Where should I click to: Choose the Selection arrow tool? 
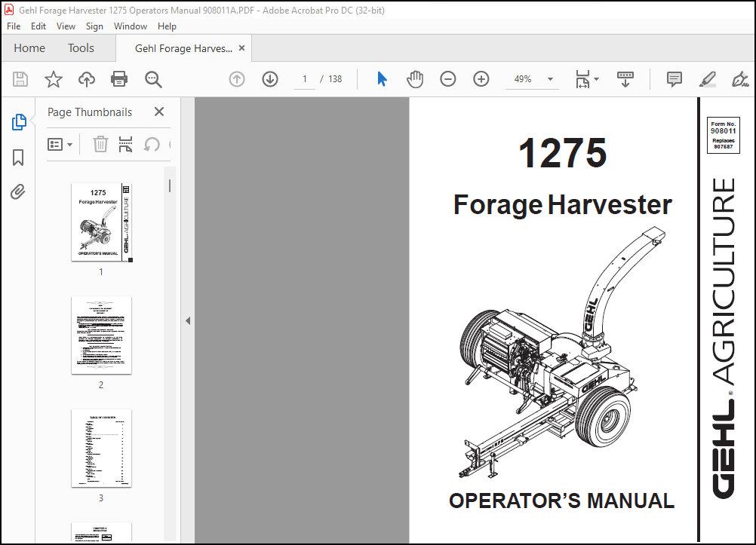(x=382, y=79)
